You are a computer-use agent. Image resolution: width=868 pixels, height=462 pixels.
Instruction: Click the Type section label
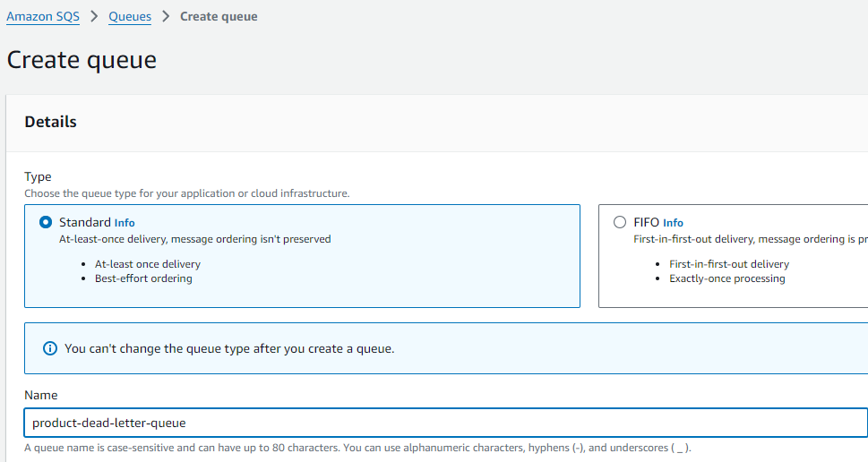point(38,177)
